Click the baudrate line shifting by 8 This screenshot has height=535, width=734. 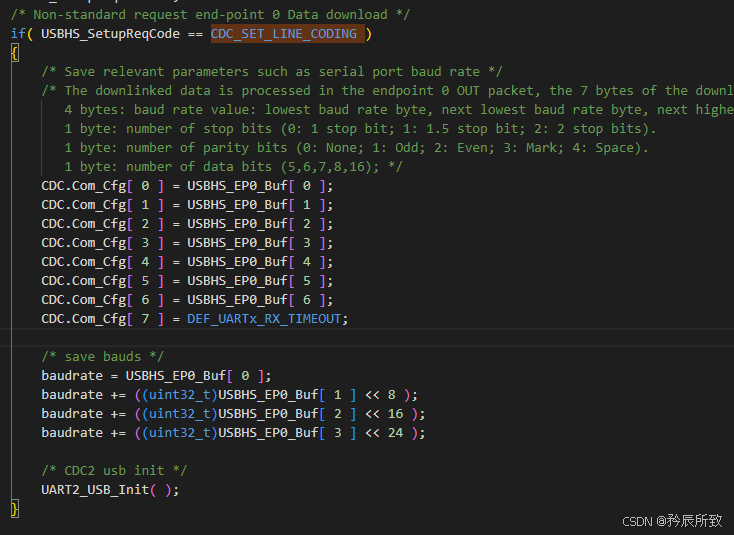tap(229, 395)
